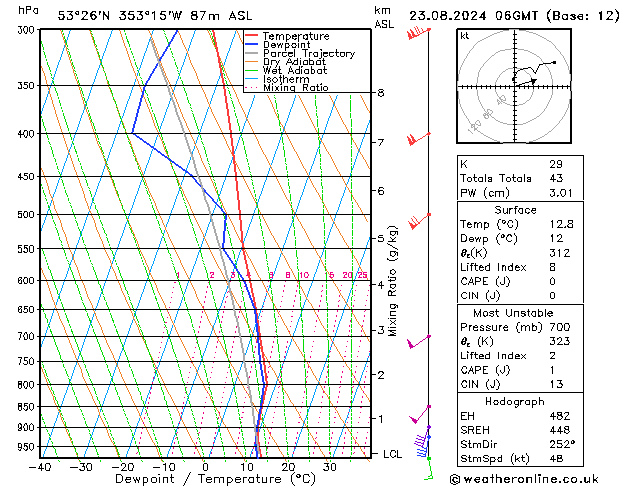Click the Parcel Trajectory legend entry
Screen dimensions: 629x486
(x=308, y=54)
